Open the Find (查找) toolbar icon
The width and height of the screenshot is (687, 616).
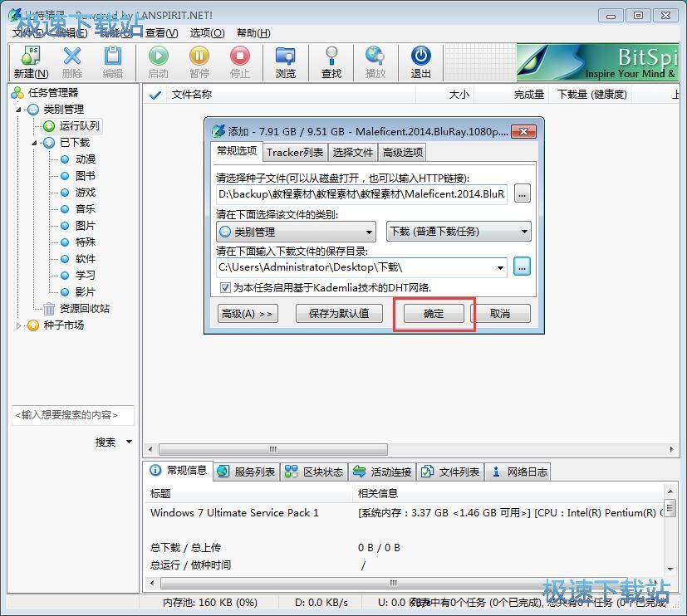[331, 62]
